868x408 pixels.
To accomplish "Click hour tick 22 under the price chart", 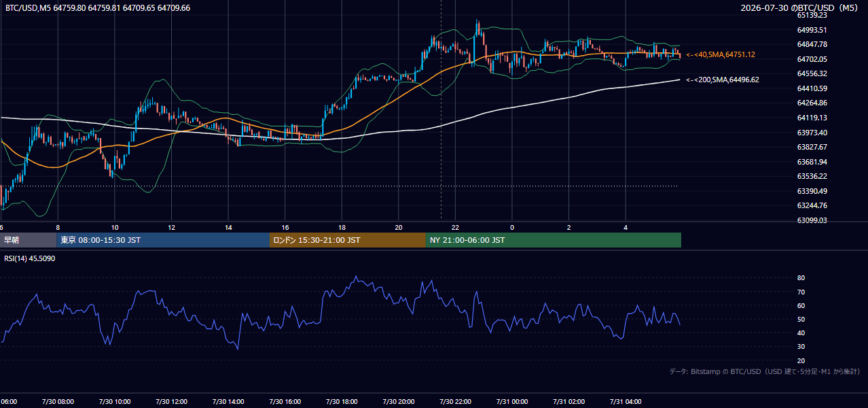I will click(x=455, y=227).
